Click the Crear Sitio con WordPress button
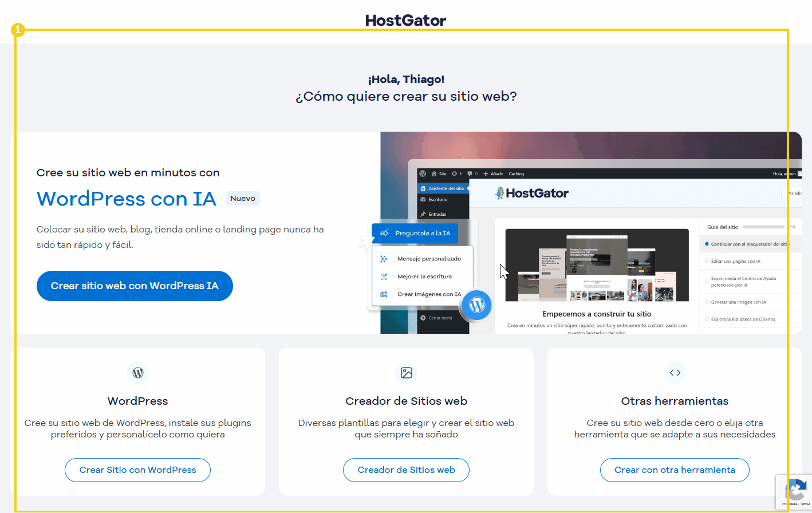 (x=137, y=470)
